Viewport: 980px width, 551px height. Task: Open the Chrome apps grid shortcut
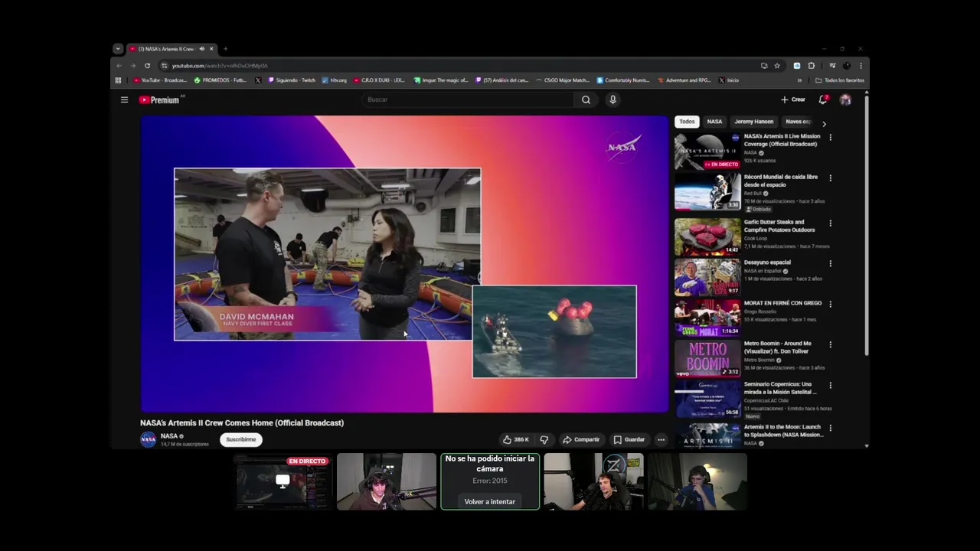pos(118,80)
